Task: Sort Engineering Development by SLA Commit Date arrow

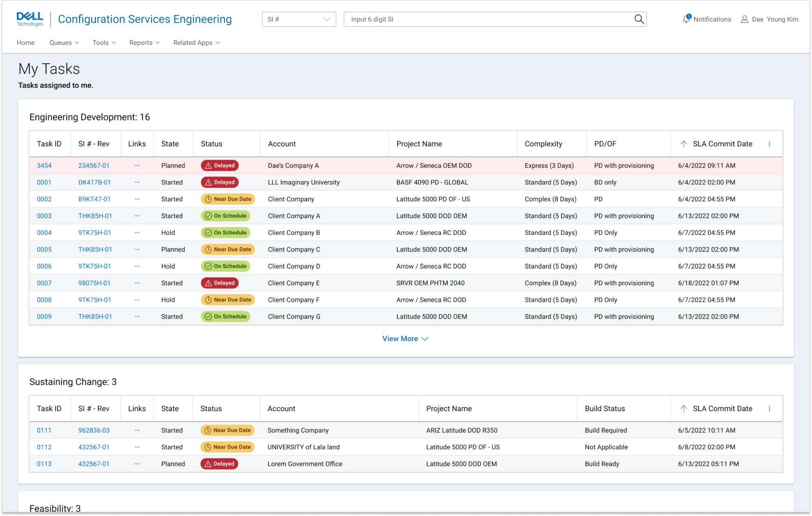Action: click(683, 144)
